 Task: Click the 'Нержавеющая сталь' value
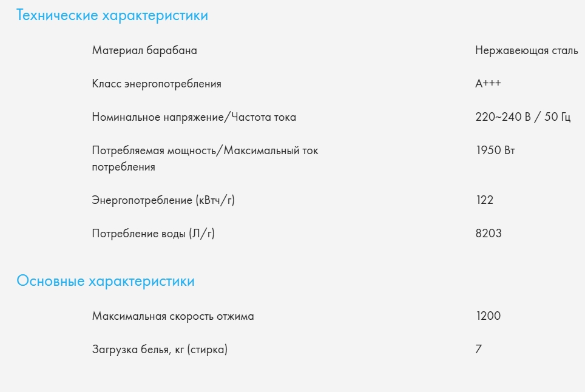coord(527,51)
